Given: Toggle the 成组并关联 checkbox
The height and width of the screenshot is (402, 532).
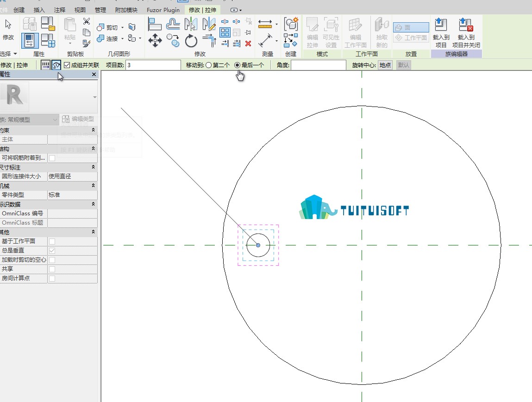Looking at the screenshot, I should (67, 65).
